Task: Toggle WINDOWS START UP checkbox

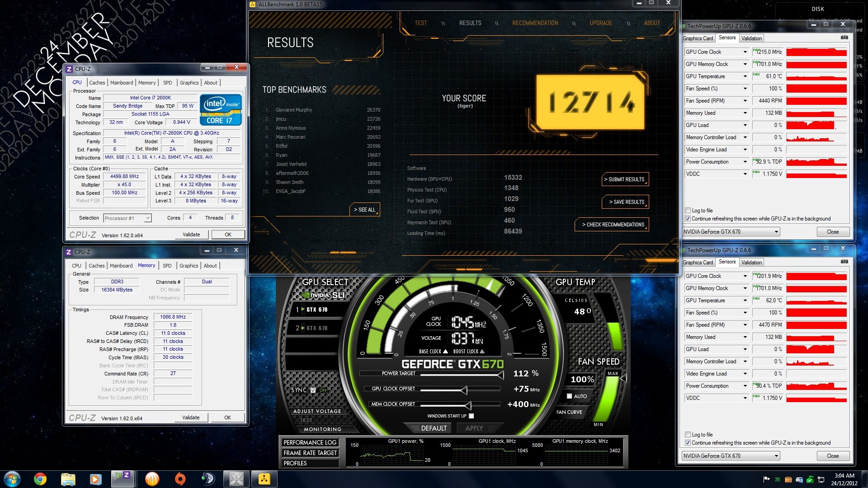Action: pyautogui.click(x=472, y=416)
